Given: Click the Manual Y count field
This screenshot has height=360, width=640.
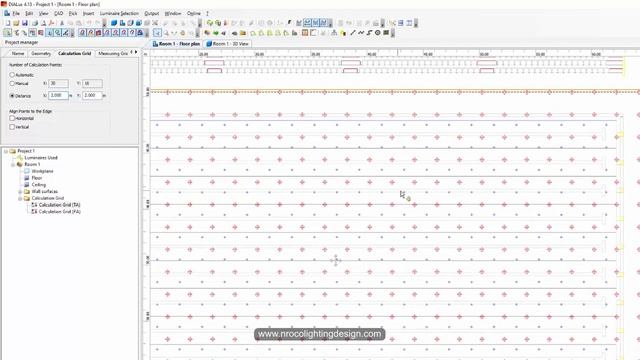Looking at the screenshot, I should (92, 84).
